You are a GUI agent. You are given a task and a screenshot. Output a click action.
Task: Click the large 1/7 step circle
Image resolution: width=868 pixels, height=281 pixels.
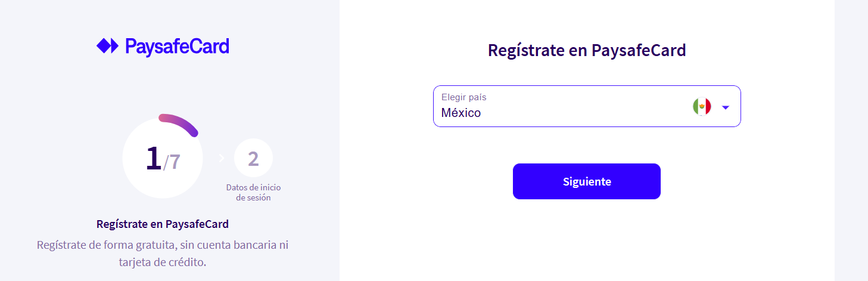tap(163, 158)
